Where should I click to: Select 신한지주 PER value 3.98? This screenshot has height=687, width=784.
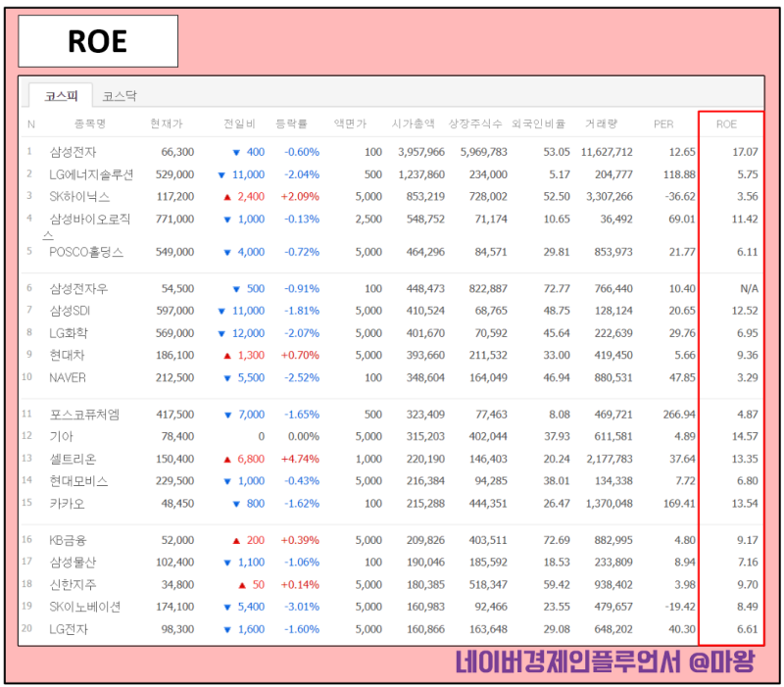coord(684,584)
